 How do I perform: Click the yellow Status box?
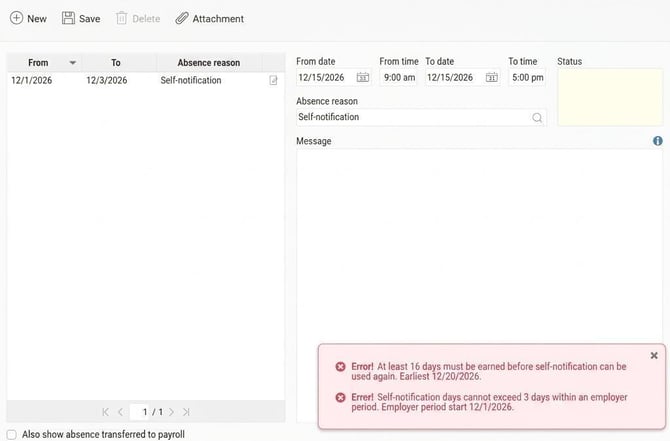[610, 97]
